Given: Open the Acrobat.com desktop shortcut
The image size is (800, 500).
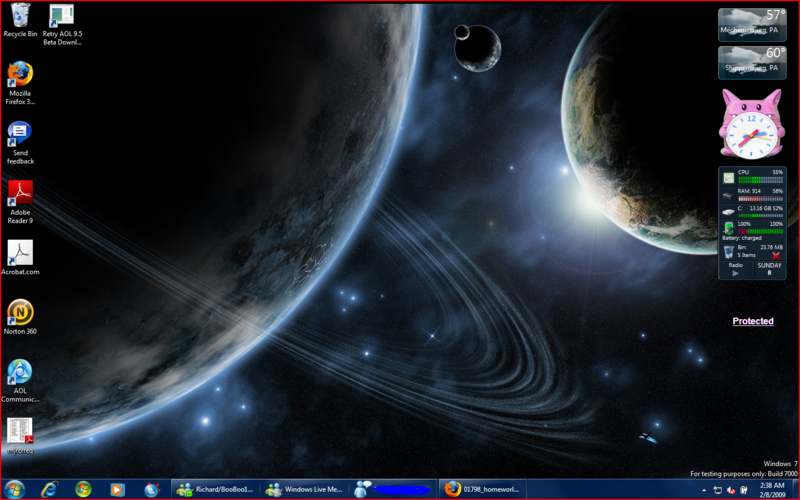Looking at the screenshot, I should click(x=20, y=258).
